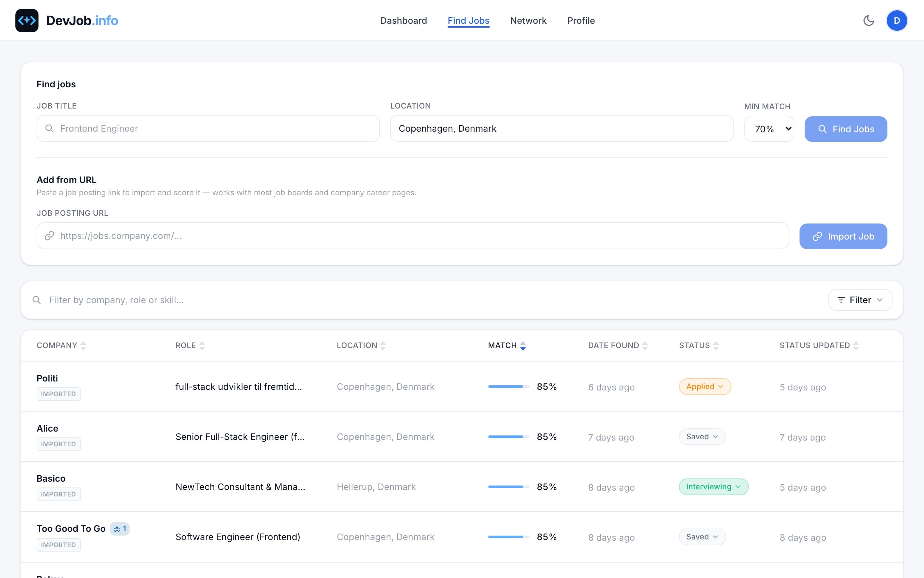The width and height of the screenshot is (924, 578).
Task: Toggle dark mode moon icon
Action: tap(868, 21)
